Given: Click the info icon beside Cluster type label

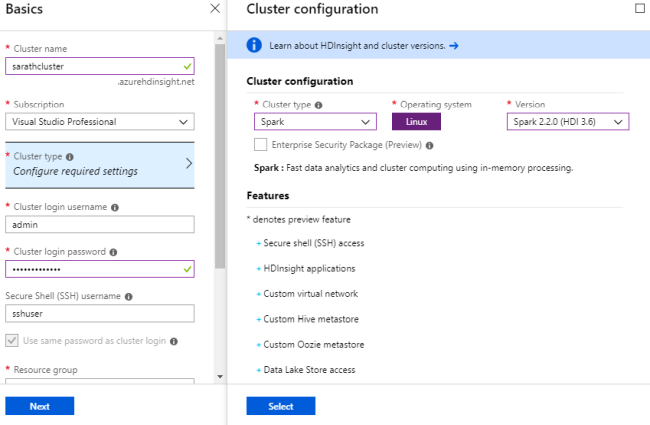Looking at the screenshot, I should 70,157.
